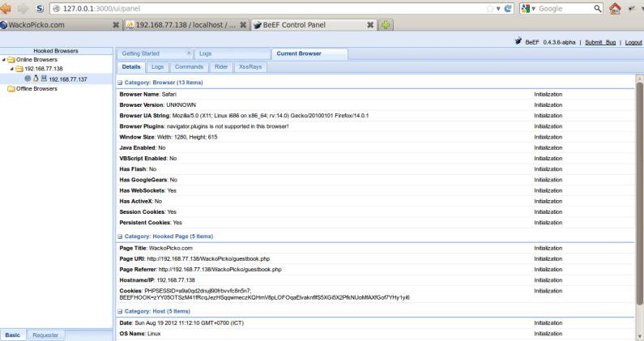Collapse the Category: Hooked Page section
This screenshot has width=644, height=341.
point(121,236)
